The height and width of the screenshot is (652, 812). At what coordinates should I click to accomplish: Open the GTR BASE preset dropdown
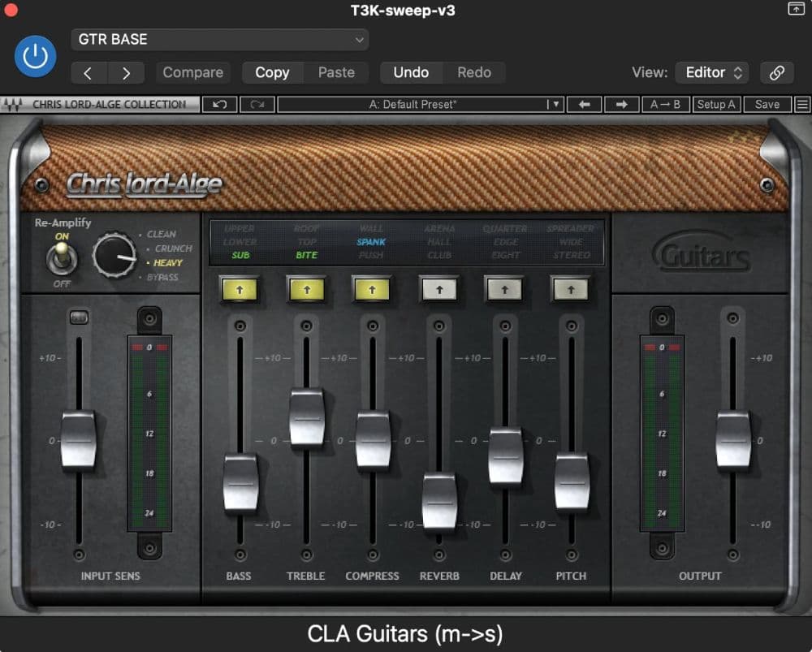pos(219,39)
